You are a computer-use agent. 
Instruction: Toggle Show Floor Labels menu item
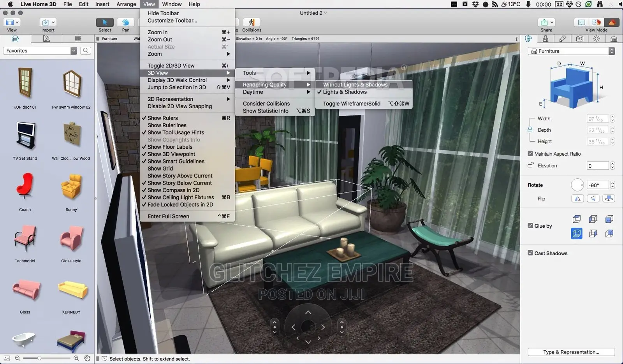point(187,147)
